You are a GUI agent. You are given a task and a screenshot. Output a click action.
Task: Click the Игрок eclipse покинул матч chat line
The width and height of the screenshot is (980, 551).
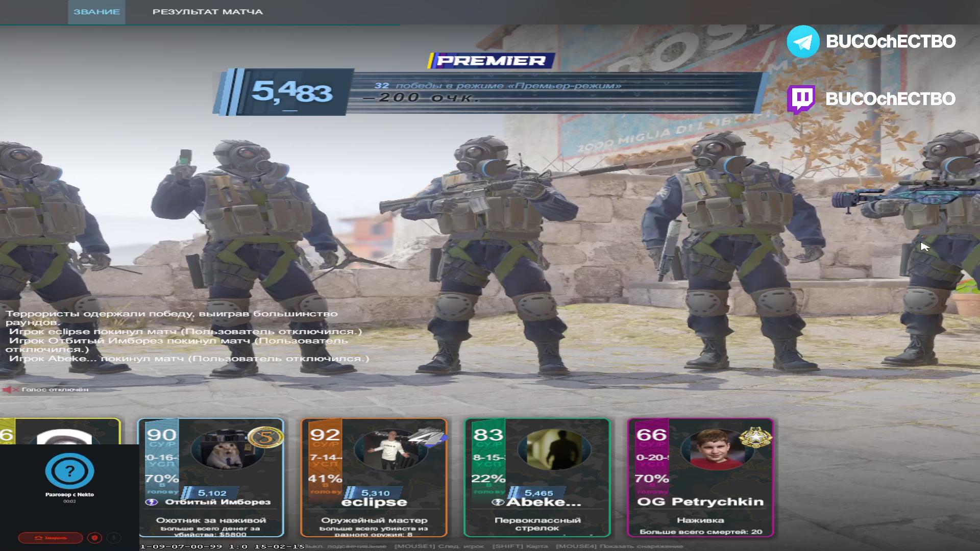click(x=185, y=332)
